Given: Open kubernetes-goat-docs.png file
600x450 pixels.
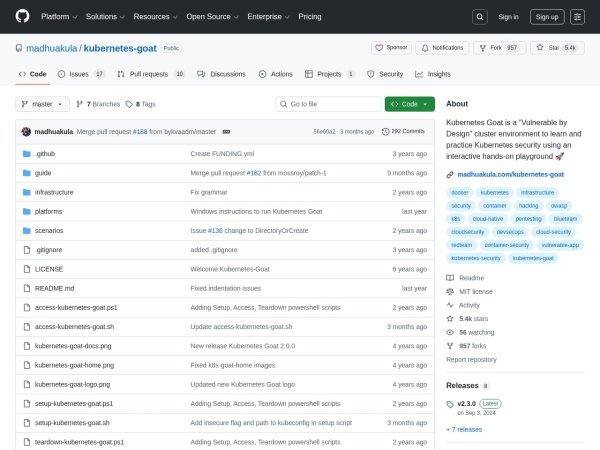Looking at the screenshot, I should pyautogui.click(x=73, y=346).
